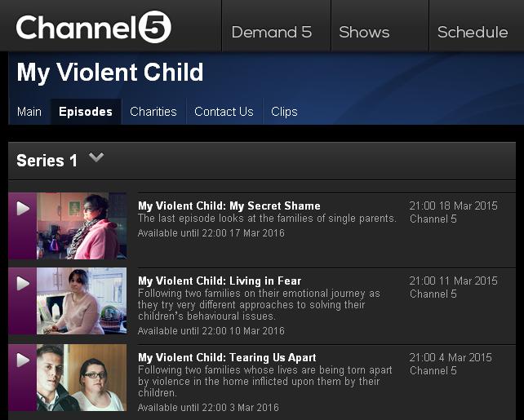
Task: Click the Series 1 heading label
Action: point(47,161)
